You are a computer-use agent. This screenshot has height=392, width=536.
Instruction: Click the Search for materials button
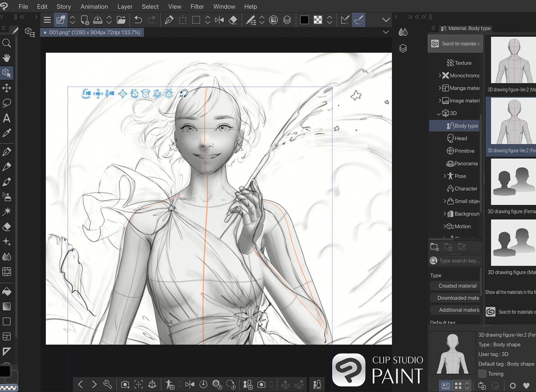[x=455, y=44]
